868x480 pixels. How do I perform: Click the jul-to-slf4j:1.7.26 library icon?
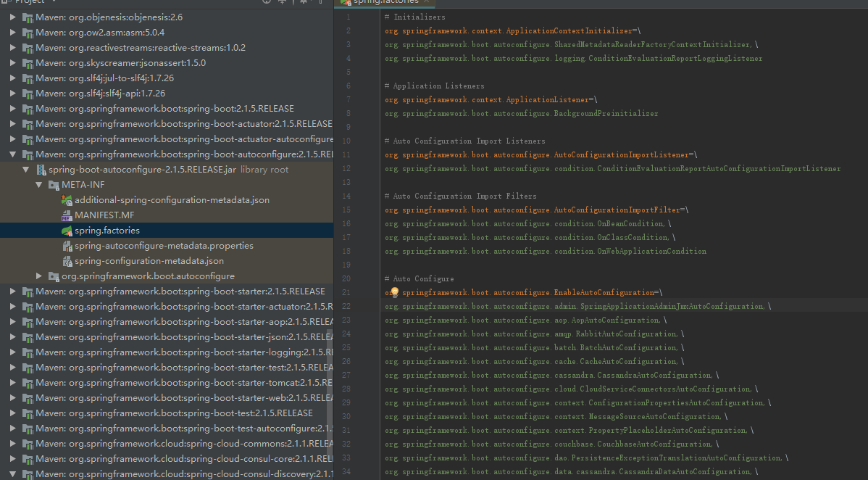pos(28,78)
